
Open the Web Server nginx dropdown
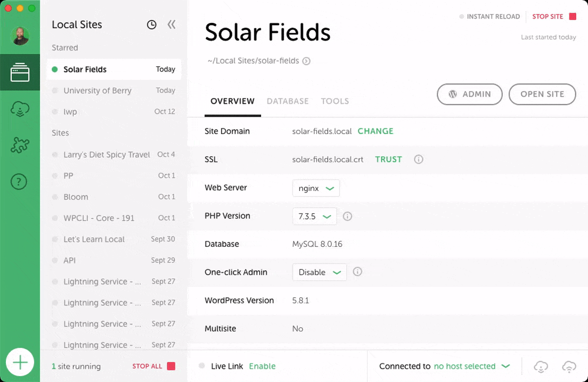[316, 188]
